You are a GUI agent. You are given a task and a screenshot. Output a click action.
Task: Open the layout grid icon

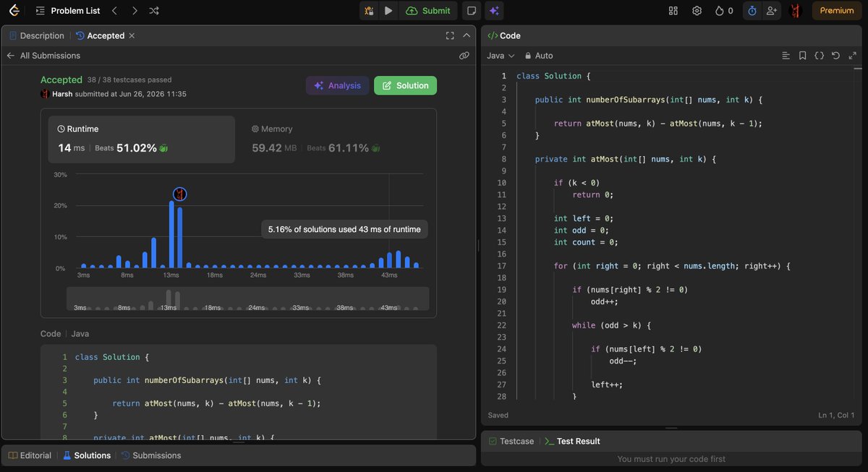click(x=673, y=11)
